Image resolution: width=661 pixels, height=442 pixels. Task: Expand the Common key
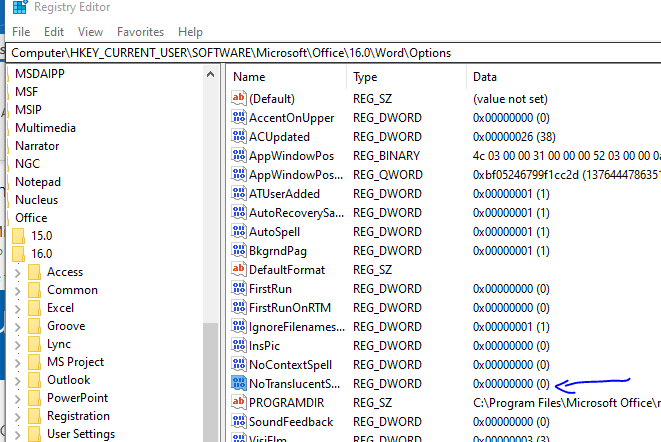17,291
